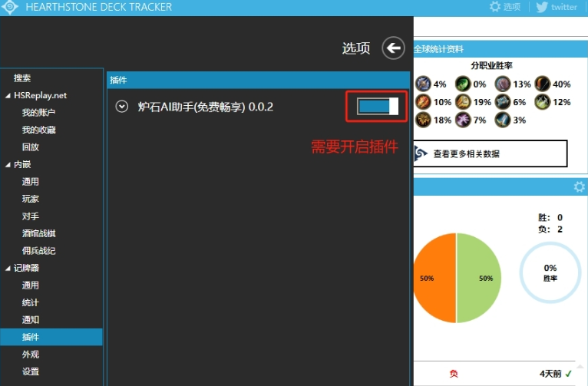Click the 负: 2 losses count
The height and width of the screenshot is (386, 588).
click(550, 229)
